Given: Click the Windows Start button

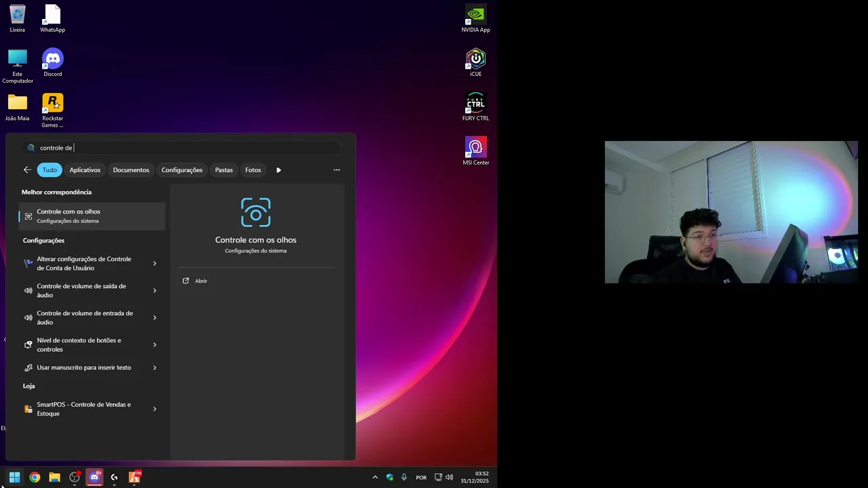Looking at the screenshot, I should tap(14, 477).
